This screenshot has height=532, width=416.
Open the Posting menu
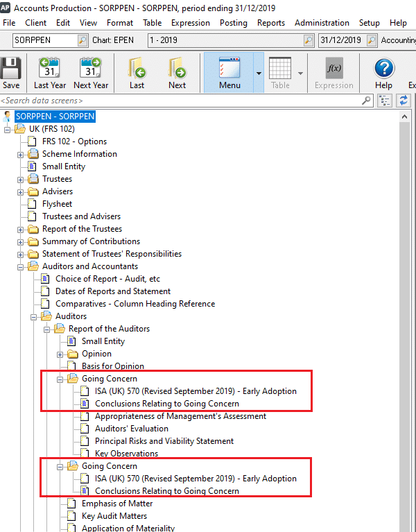tap(233, 23)
